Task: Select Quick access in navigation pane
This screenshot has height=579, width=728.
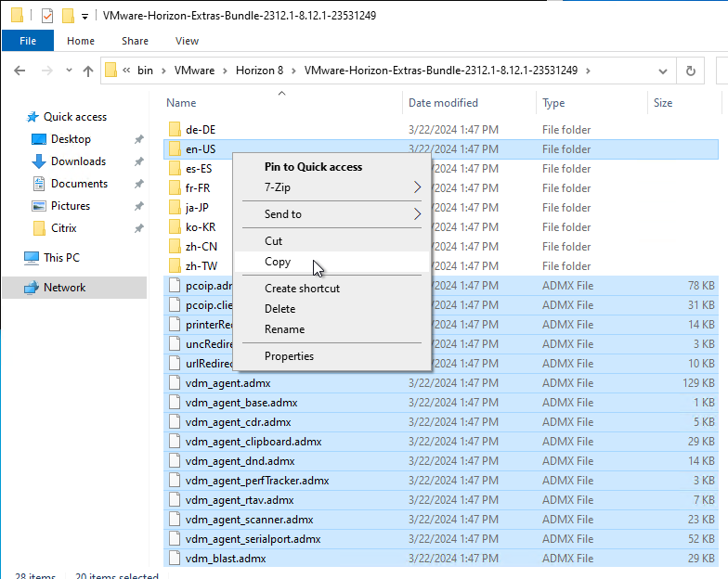Action: (75, 117)
